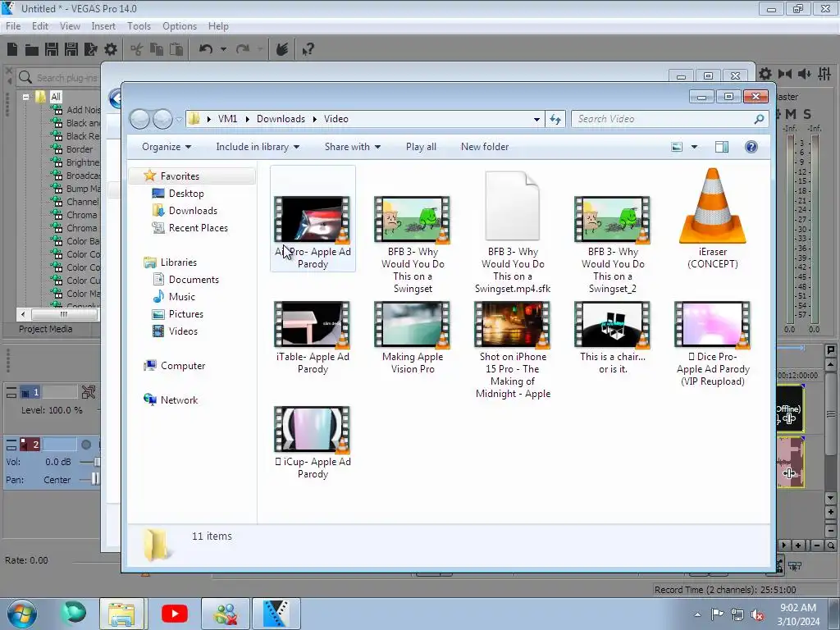Viewport: 840px width, 630px height.
Task: Toggle the Master S solo button
Action: [807, 113]
